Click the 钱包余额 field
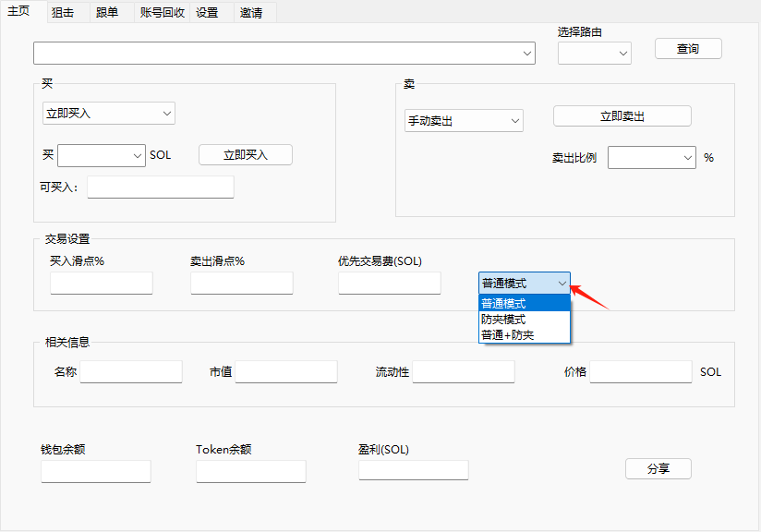761x532 pixels. [x=96, y=471]
